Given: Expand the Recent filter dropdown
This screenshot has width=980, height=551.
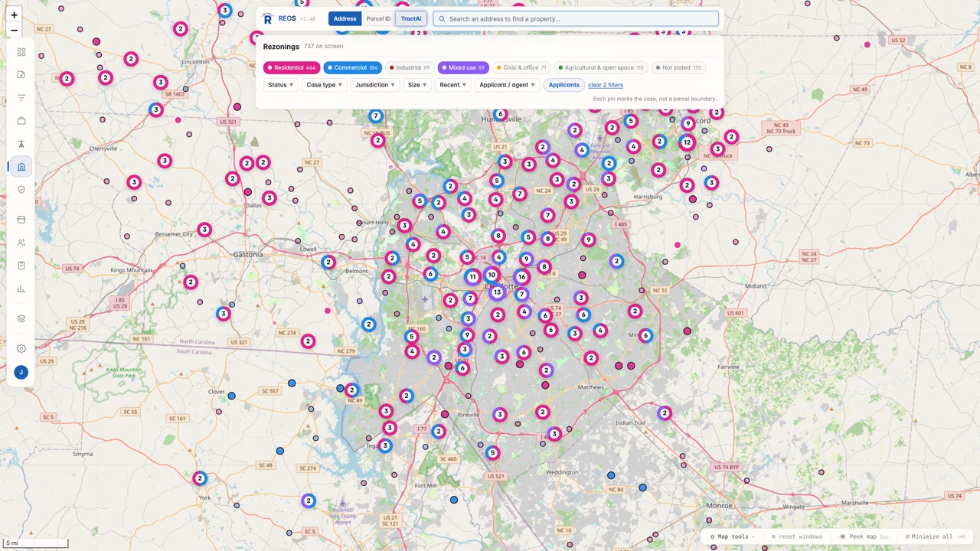Looking at the screenshot, I should pyautogui.click(x=453, y=85).
